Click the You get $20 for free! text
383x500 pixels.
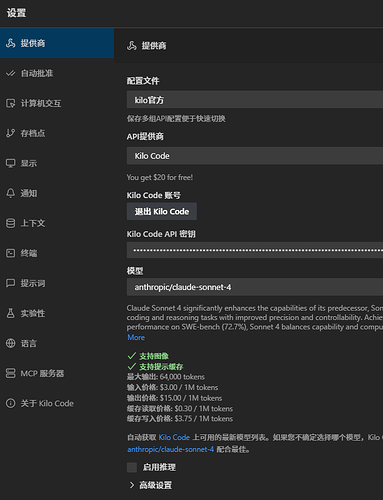(x=160, y=177)
